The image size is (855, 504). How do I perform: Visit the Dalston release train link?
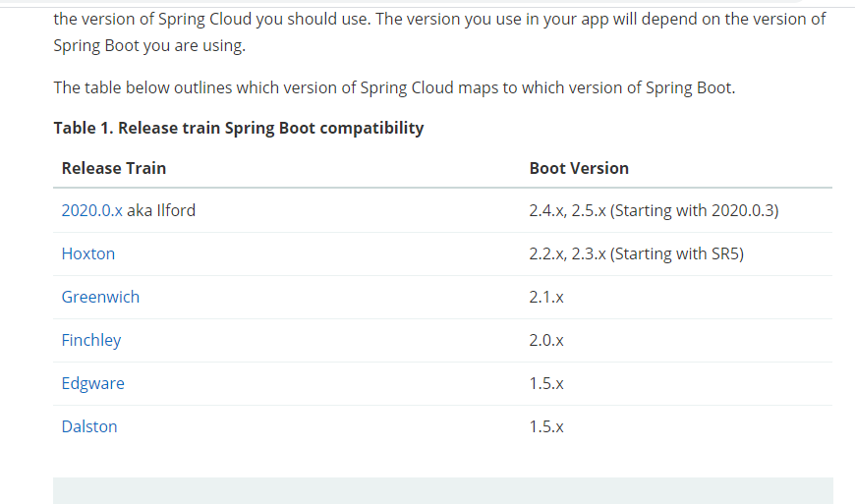(89, 426)
